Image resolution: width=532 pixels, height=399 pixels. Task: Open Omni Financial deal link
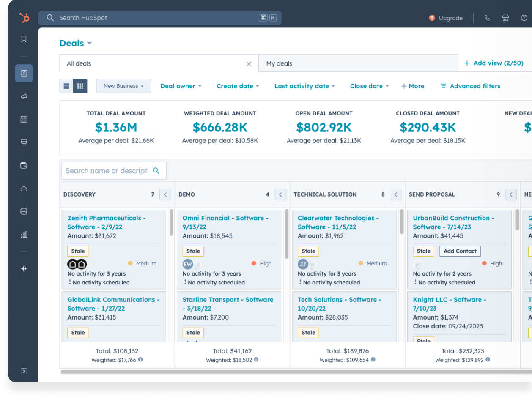[225, 222]
